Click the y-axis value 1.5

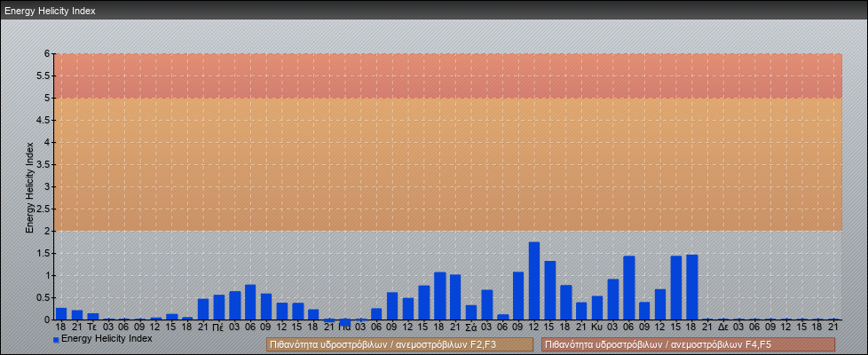click(x=43, y=253)
